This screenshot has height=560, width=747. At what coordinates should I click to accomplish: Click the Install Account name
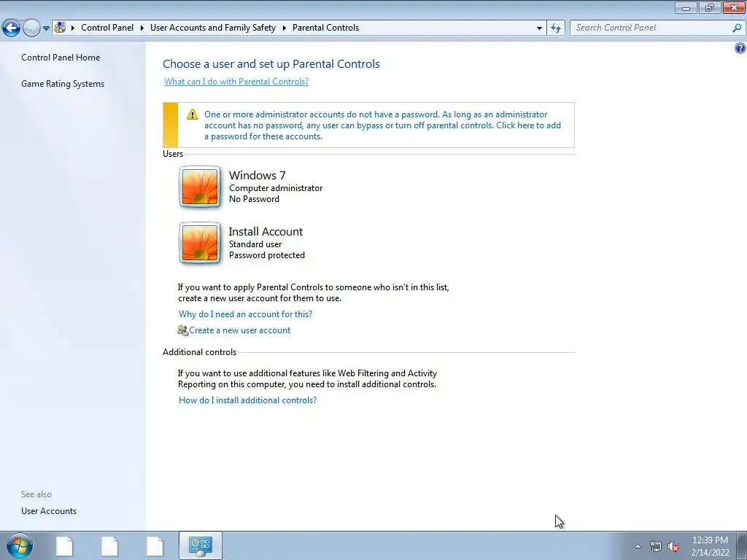point(266,231)
